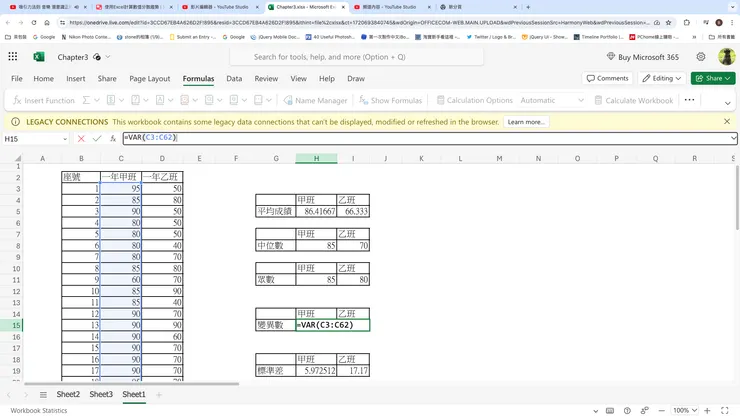Open the Lookup & Reference functions icon
This screenshot has height=416, width=740.
(209, 100)
